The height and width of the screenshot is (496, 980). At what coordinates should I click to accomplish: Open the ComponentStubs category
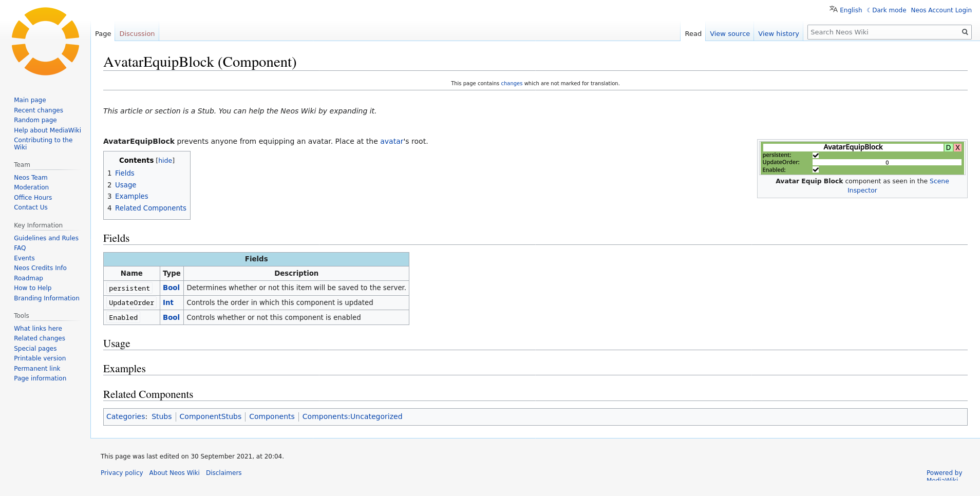210,416
